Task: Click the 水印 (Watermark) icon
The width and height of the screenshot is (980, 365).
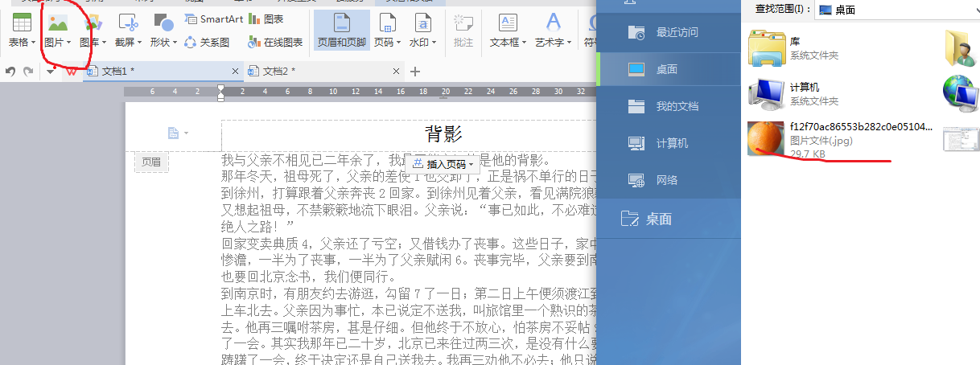Action: [422, 23]
